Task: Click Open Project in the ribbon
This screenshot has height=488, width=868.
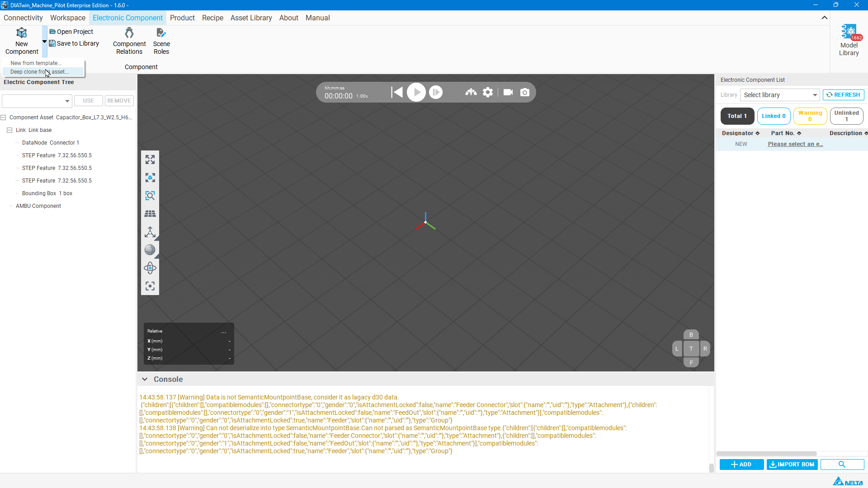Action: 71,32
